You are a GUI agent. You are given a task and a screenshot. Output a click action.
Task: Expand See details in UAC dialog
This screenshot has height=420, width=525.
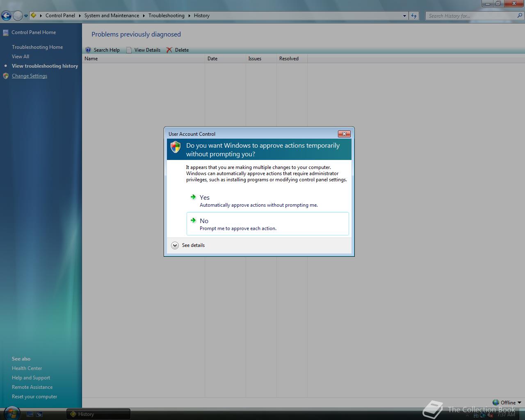click(188, 245)
